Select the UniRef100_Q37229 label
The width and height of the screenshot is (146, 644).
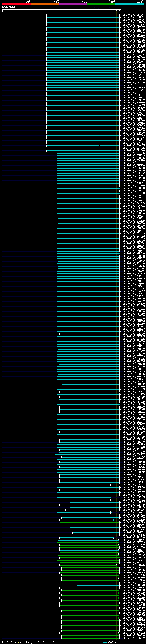(133, 80)
